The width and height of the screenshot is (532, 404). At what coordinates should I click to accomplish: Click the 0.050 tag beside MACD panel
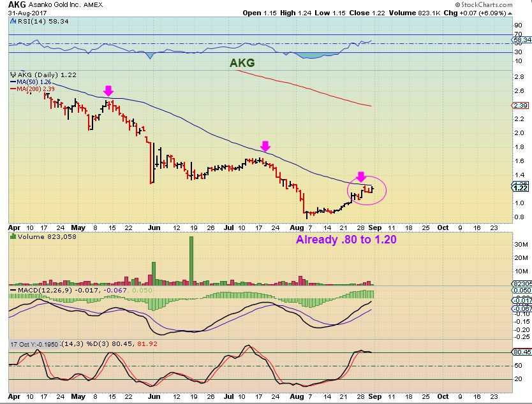522,291
